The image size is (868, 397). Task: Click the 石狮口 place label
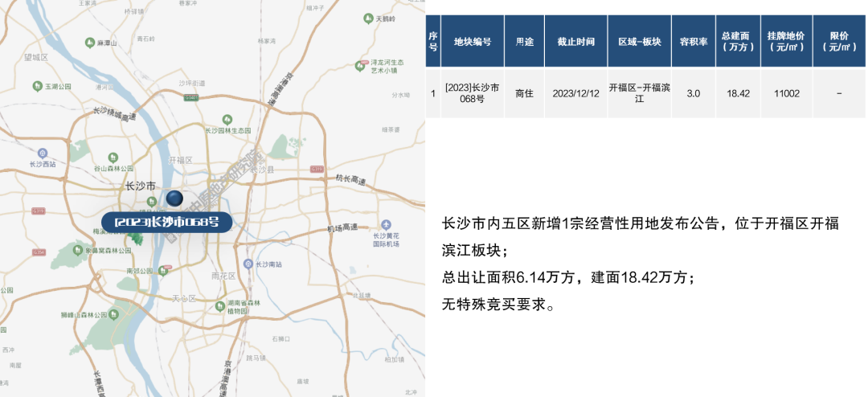(281, 338)
